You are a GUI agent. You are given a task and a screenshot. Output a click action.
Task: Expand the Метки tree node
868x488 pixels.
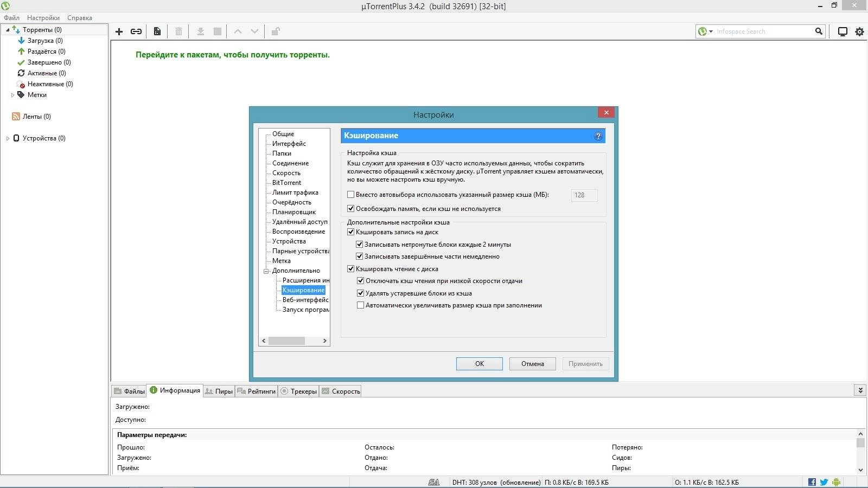point(12,95)
